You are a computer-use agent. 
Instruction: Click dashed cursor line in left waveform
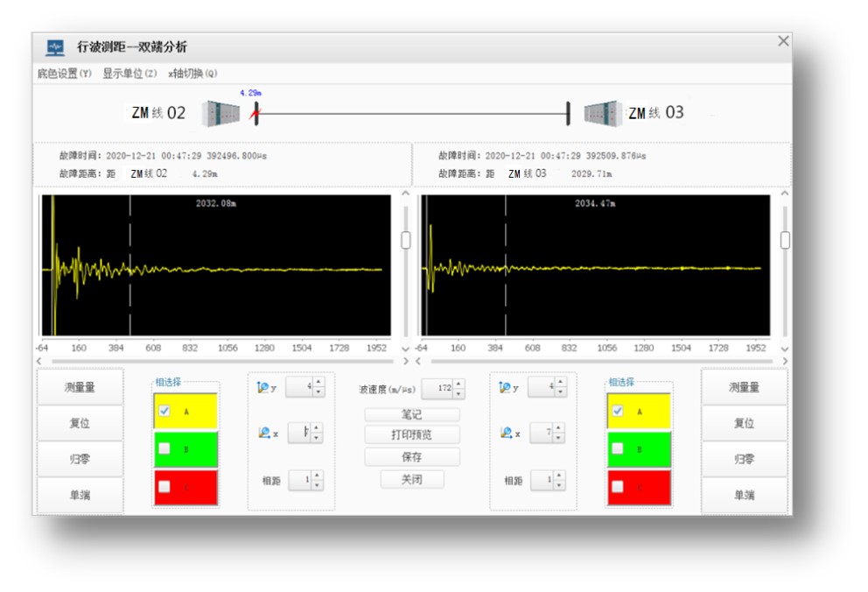click(130, 264)
